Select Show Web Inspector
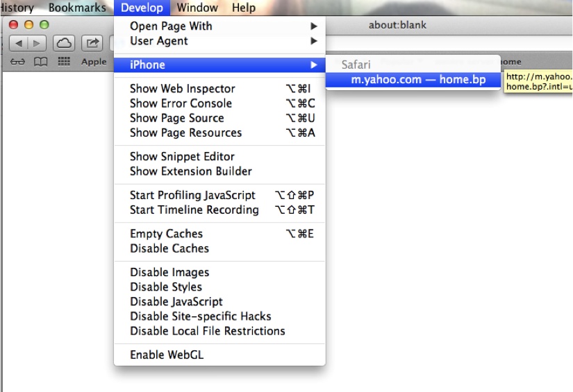This screenshot has width=573, height=392. pyautogui.click(x=219, y=89)
